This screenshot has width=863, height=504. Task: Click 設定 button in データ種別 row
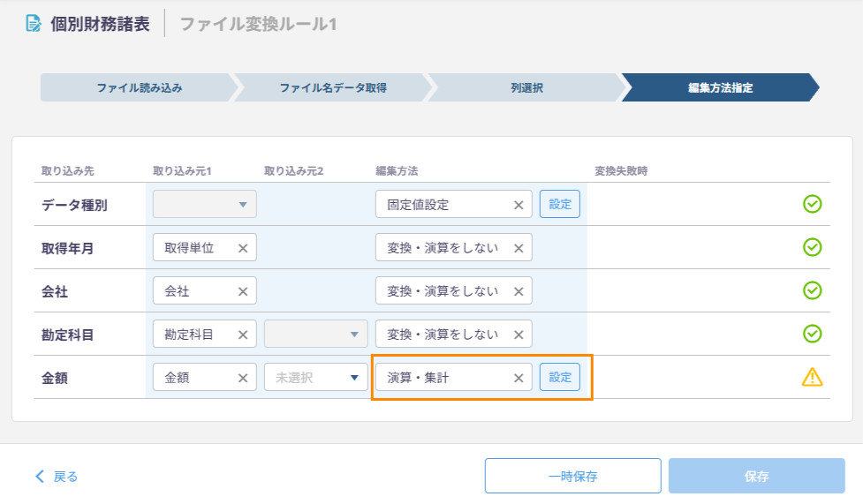pyautogui.click(x=560, y=204)
